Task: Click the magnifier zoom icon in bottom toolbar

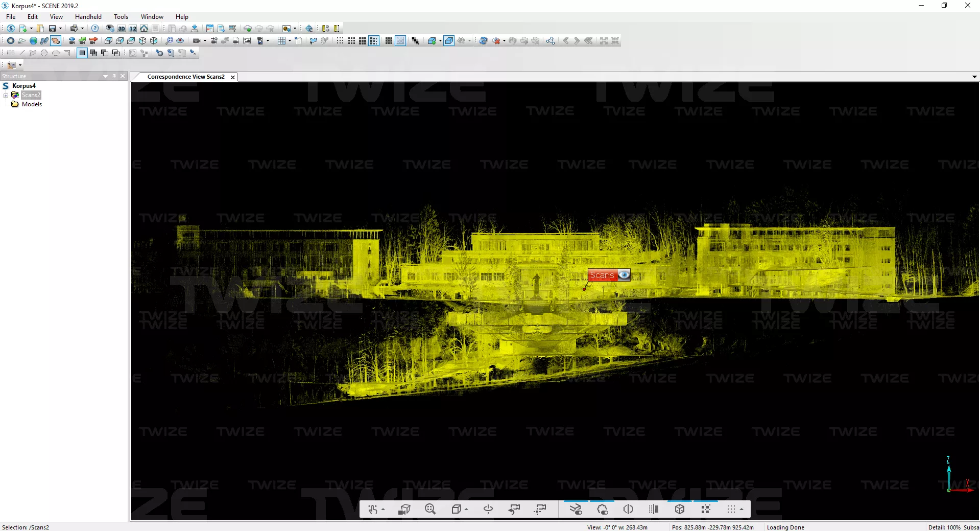Action: pos(430,509)
